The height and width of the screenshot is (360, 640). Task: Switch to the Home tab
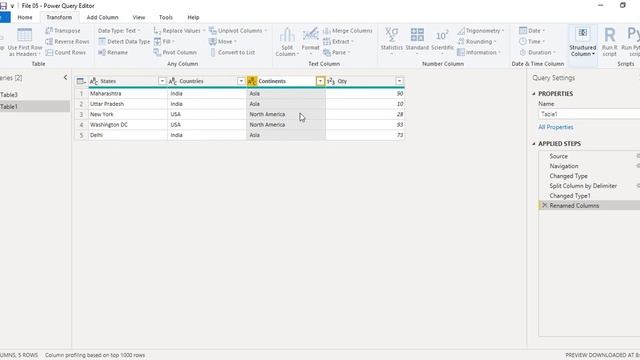click(25, 18)
